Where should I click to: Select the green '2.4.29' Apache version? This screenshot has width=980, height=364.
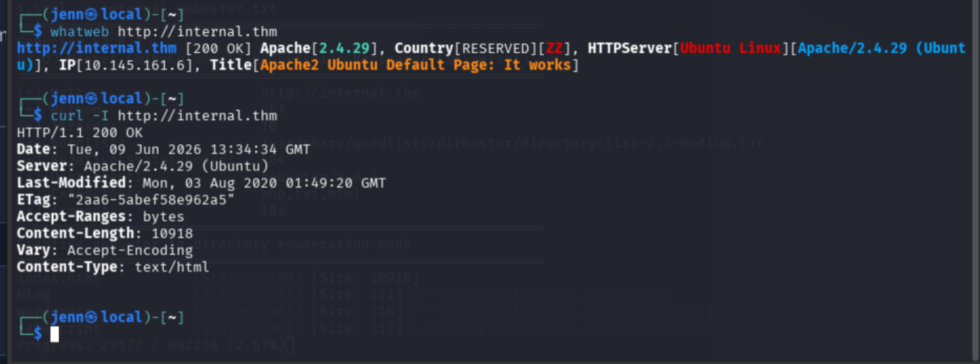point(345,48)
